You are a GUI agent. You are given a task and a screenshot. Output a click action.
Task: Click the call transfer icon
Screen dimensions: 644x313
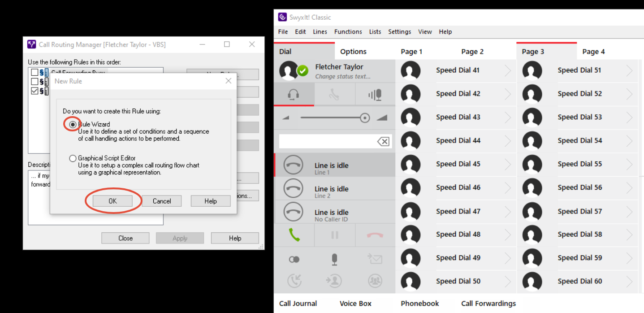(334, 281)
